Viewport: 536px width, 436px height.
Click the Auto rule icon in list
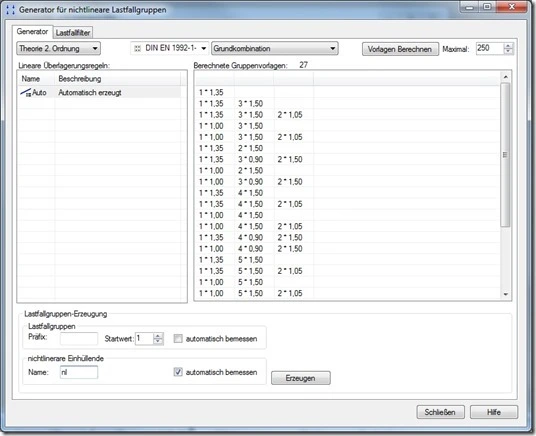(26, 92)
